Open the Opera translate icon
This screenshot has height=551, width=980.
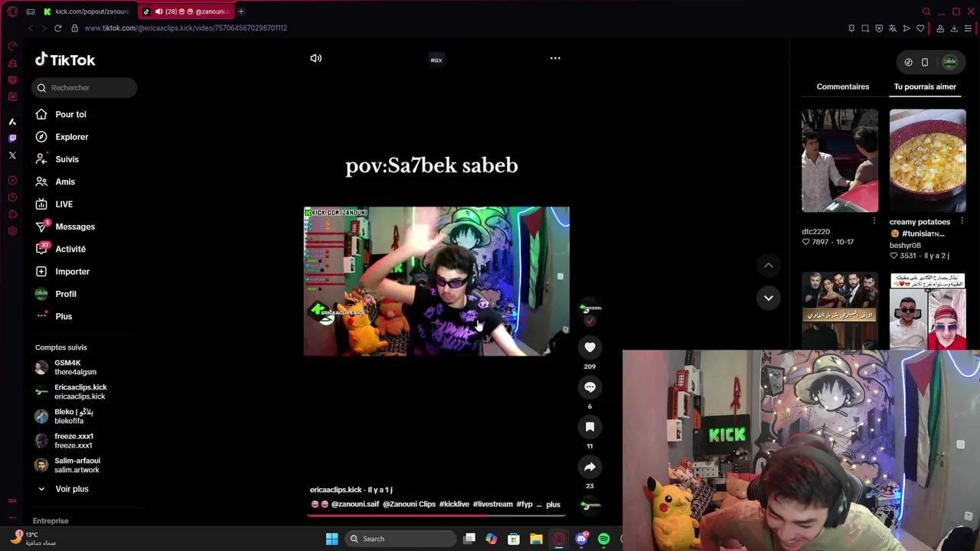coord(893,28)
